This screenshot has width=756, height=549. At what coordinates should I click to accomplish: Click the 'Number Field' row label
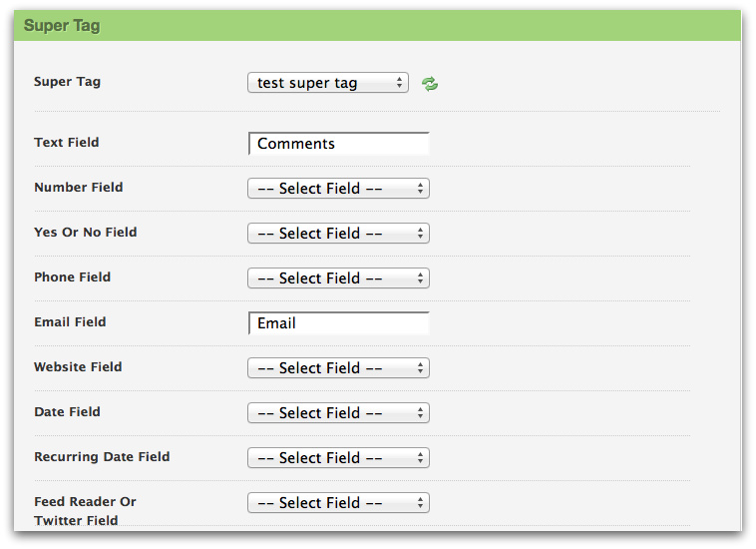(x=79, y=188)
